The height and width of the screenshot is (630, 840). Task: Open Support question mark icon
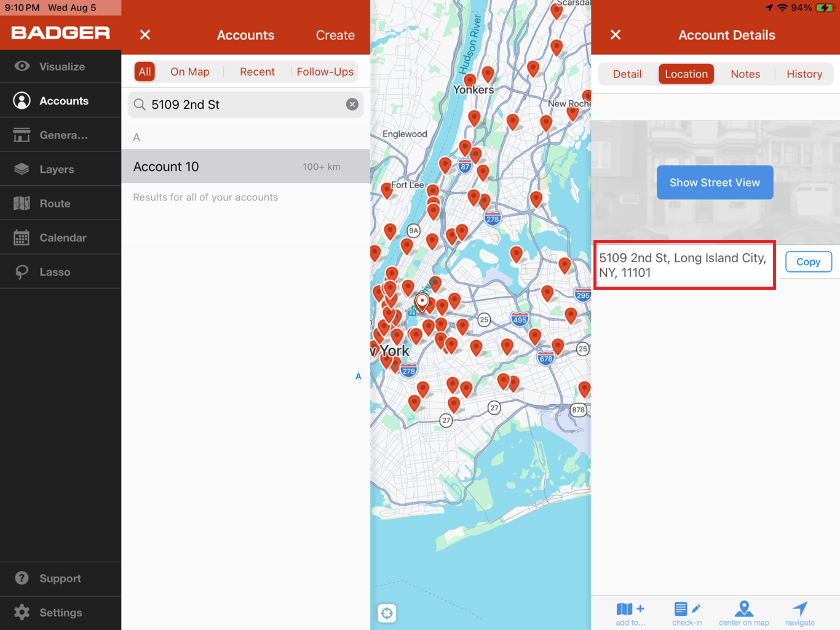point(22,578)
